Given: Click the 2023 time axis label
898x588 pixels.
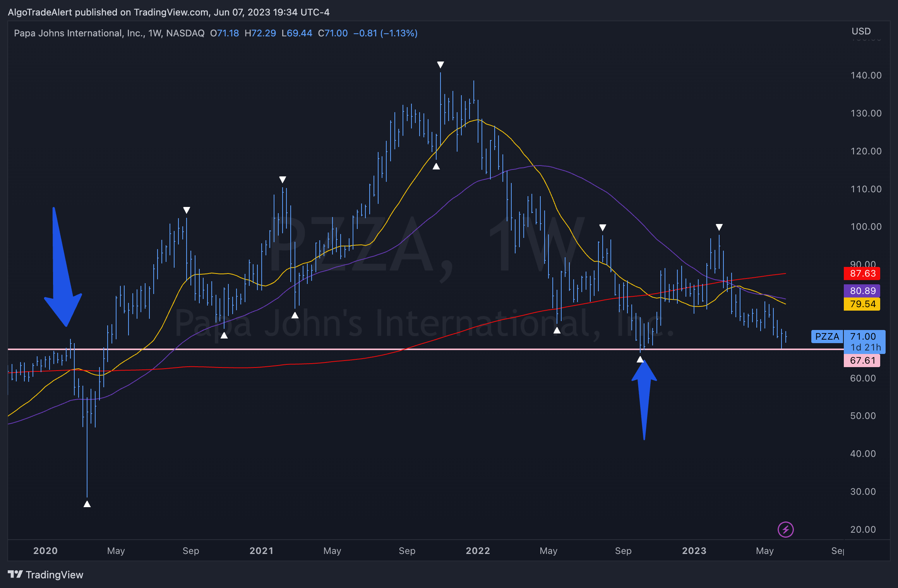Looking at the screenshot, I should click(x=694, y=551).
